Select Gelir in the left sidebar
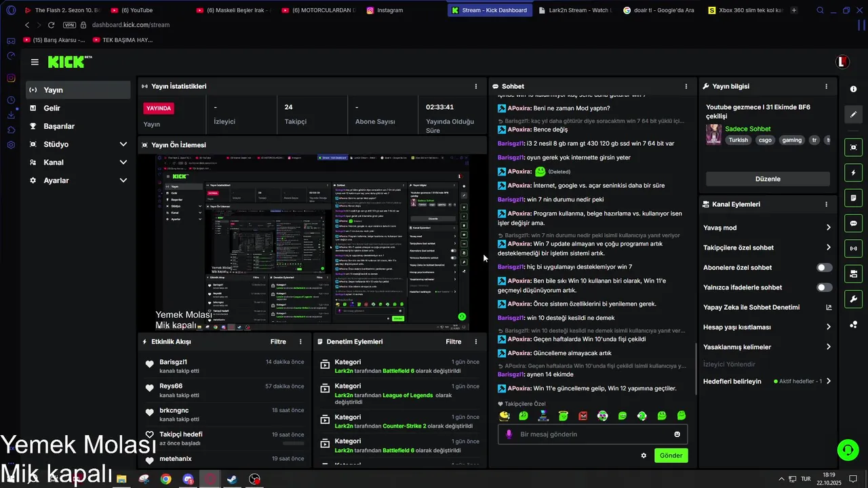This screenshot has width=868, height=488. pyautogui.click(x=78, y=108)
